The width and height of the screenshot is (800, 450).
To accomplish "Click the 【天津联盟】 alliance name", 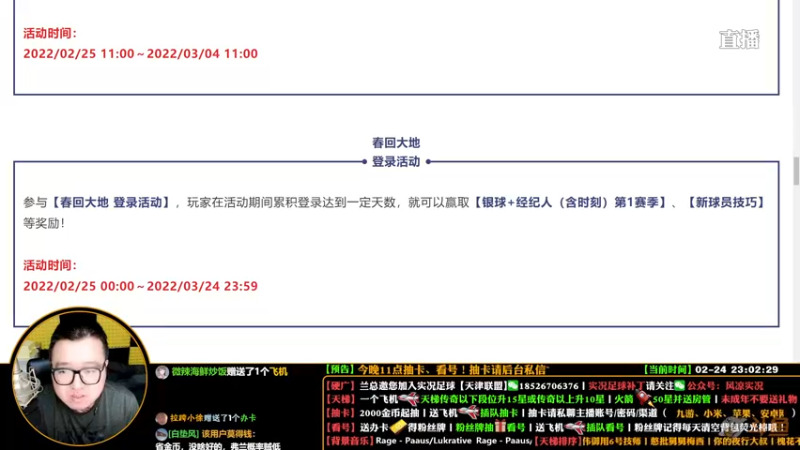I will tap(483, 386).
